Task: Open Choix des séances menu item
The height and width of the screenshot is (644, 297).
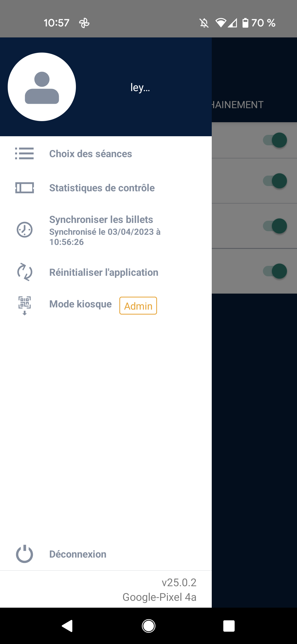Action: point(90,154)
